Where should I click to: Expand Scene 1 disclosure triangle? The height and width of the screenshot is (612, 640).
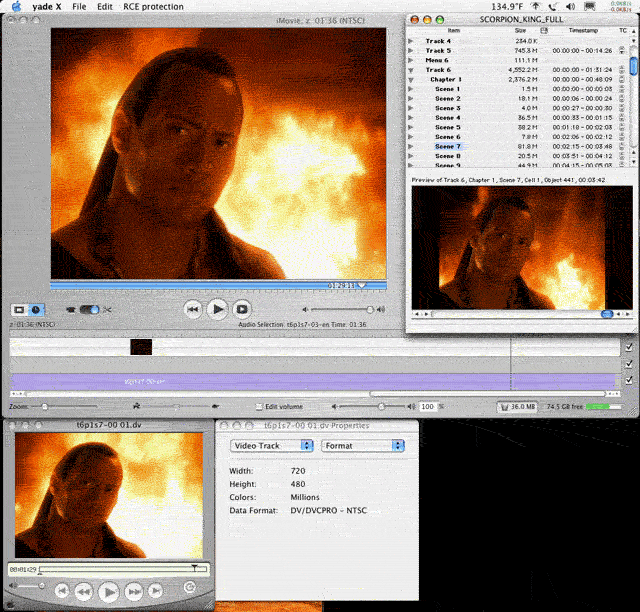point(411,89)
